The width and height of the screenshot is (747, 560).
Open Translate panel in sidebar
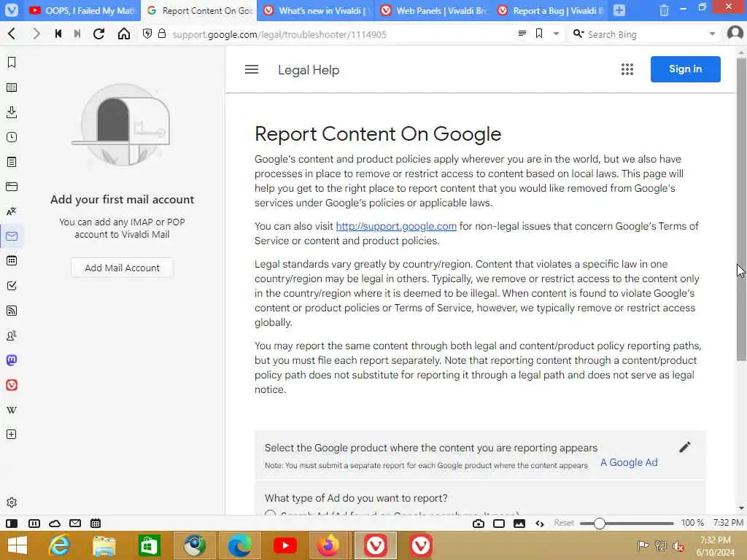pos(12,211)
